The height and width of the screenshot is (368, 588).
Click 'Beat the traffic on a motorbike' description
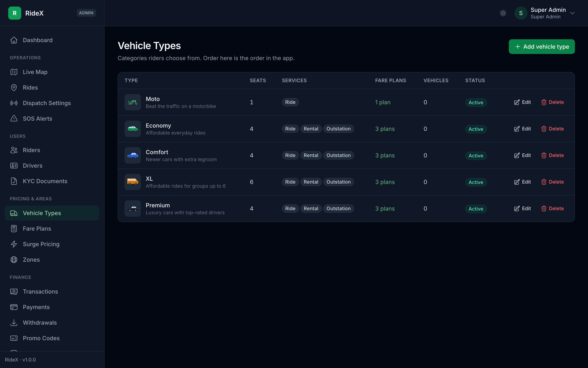pos(181,106)
